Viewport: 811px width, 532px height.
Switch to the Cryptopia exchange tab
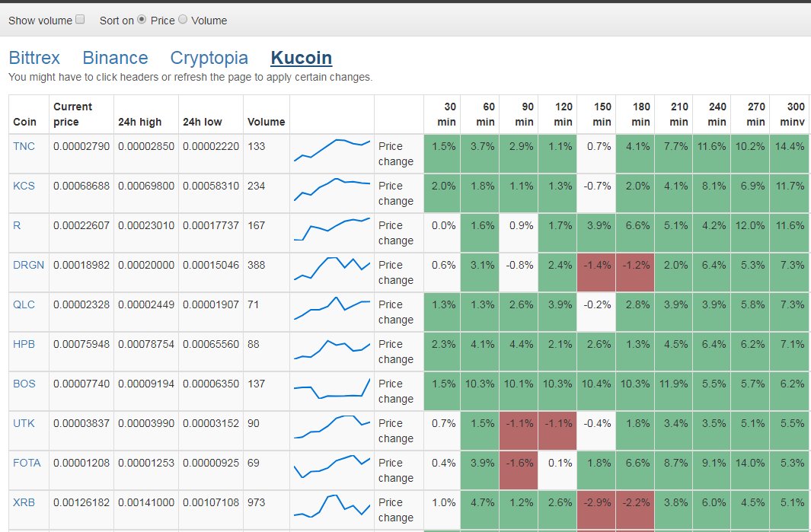point(209,58)
